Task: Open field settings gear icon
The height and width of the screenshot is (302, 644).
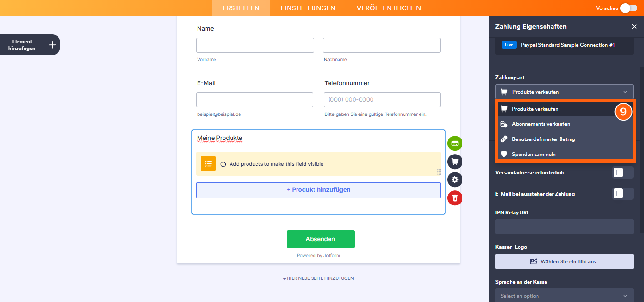Action: pyautogui.click(x=455, y=180)
